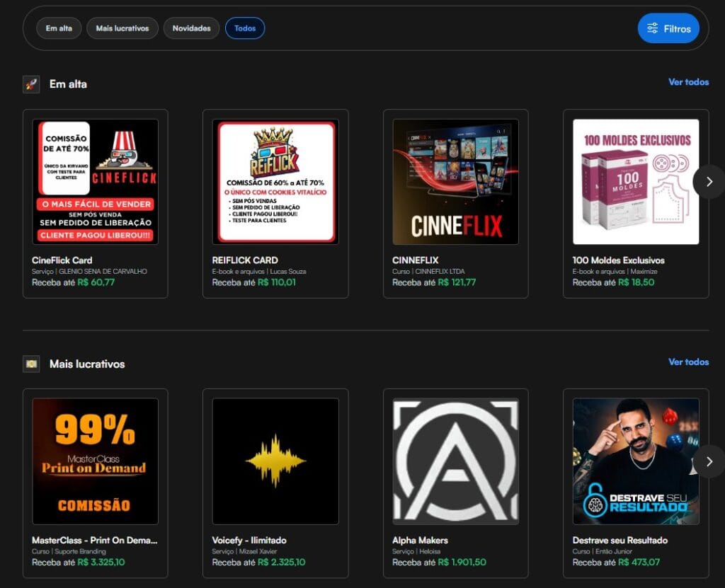725x588 pixels.
Task: Click the 'Alpha Makers' product title
Action: (420, 540)
